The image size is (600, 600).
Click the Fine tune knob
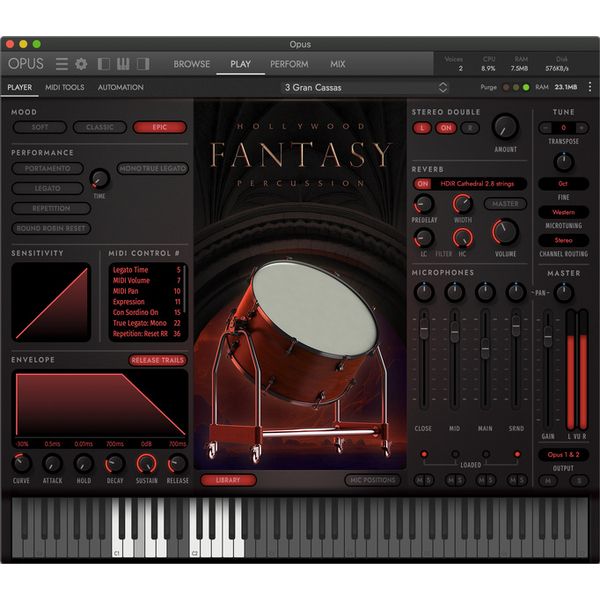point(563,162)
